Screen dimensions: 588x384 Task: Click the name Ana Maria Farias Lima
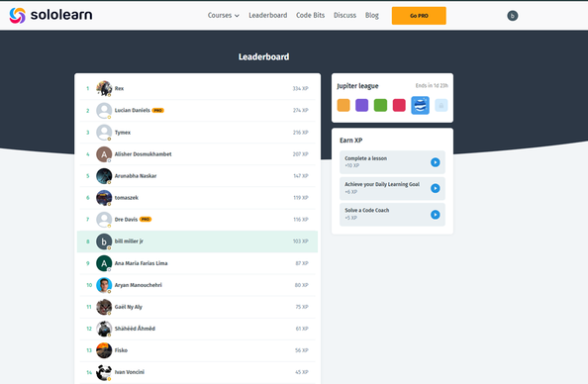pyautogui.click(x=141, y=263)
